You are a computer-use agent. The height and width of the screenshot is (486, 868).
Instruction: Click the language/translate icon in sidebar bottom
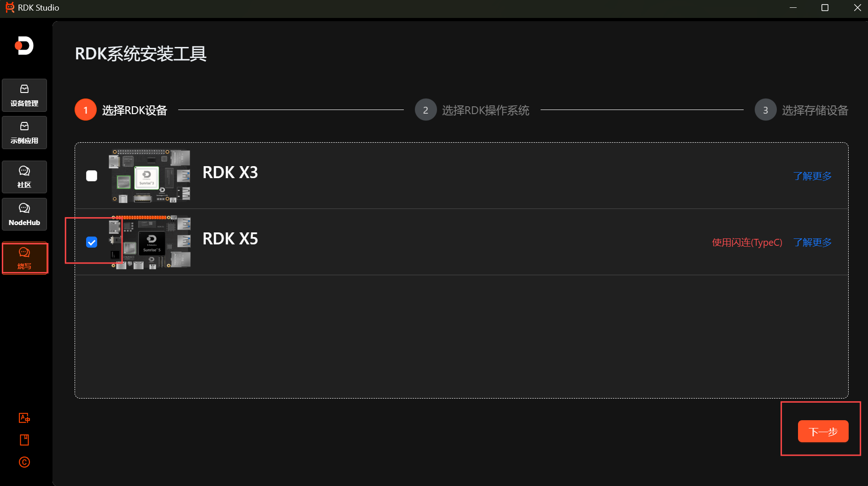point(24,418)
